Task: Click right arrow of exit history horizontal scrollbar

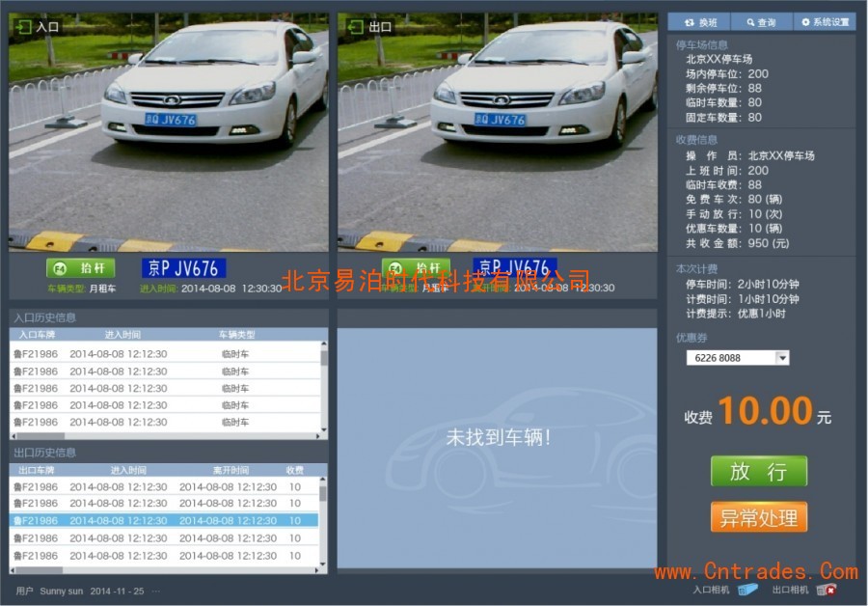Action: tap(317, 570)
